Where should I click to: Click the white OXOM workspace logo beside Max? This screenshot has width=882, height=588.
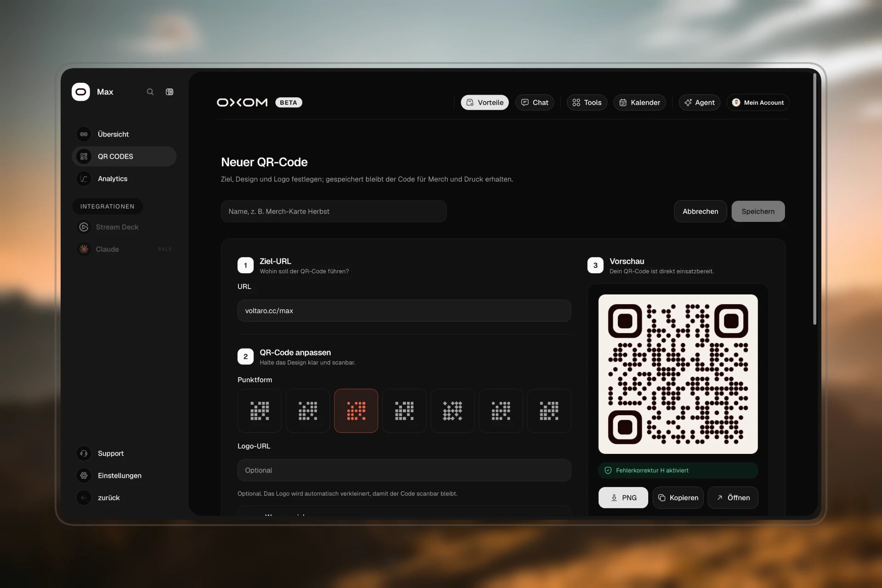click(81, 92)
